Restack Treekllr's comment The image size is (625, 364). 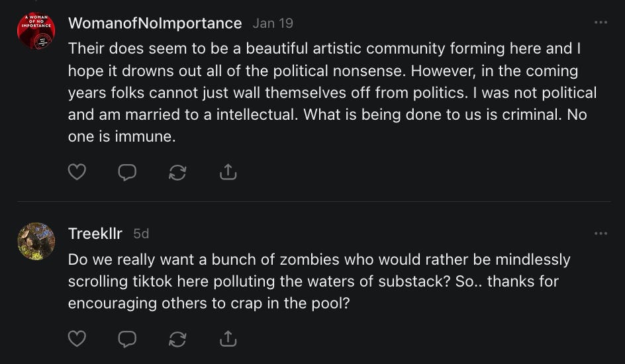click(x=177, y=339)
